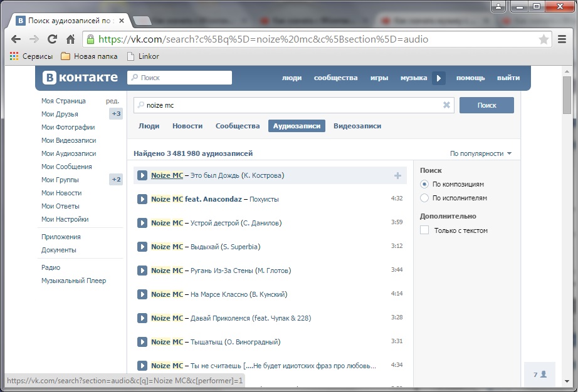Open Мои Аудиозаписи
The width and height of the screenshot is (578, 392).
point(68,153)
